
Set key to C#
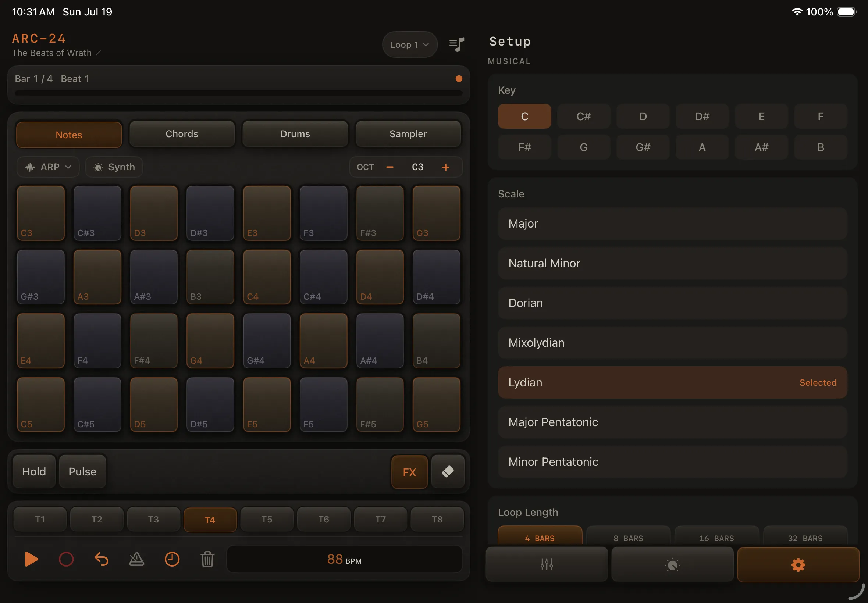click(x=583, y=116)
